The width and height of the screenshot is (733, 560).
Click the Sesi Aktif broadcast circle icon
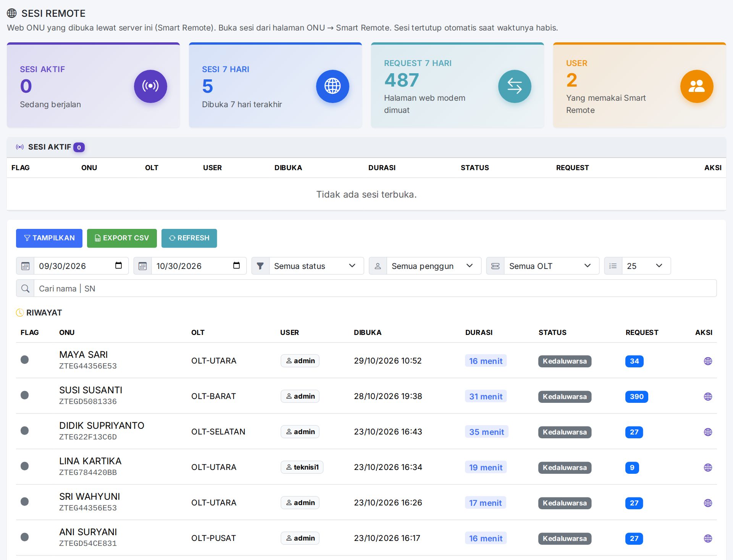click(150, 86)
